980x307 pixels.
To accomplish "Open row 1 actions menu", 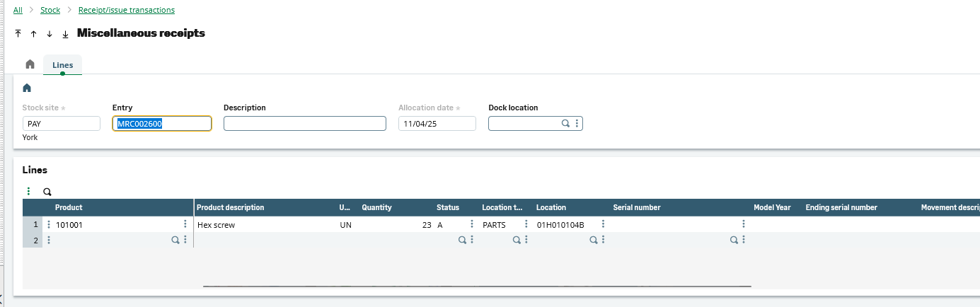I will point(49,224).
